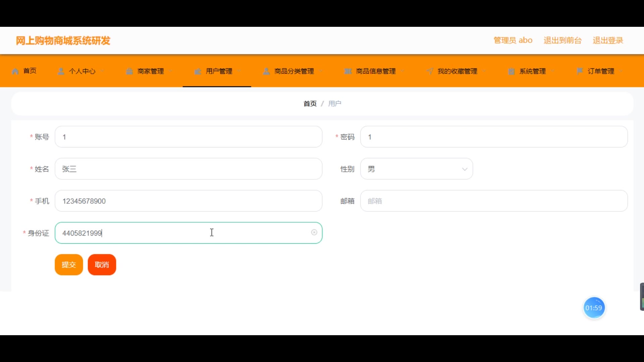Click the flag icon beside 订单管理
This screenshot has width=644, height=362.
(580, 71)
